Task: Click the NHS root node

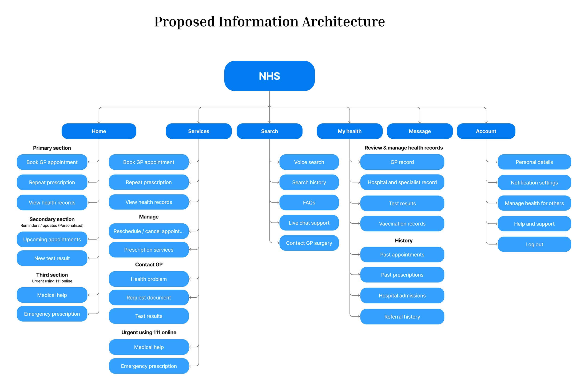Action: click(269, 76)
